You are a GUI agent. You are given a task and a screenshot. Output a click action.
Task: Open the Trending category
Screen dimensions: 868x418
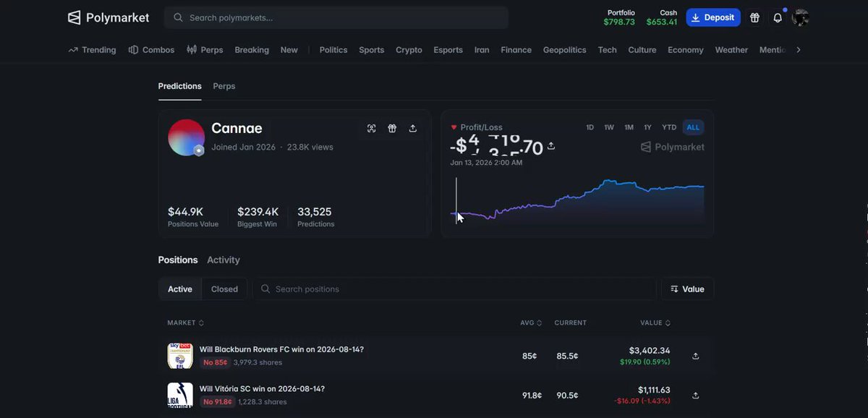pyautogui.click(x=92, y=50)
